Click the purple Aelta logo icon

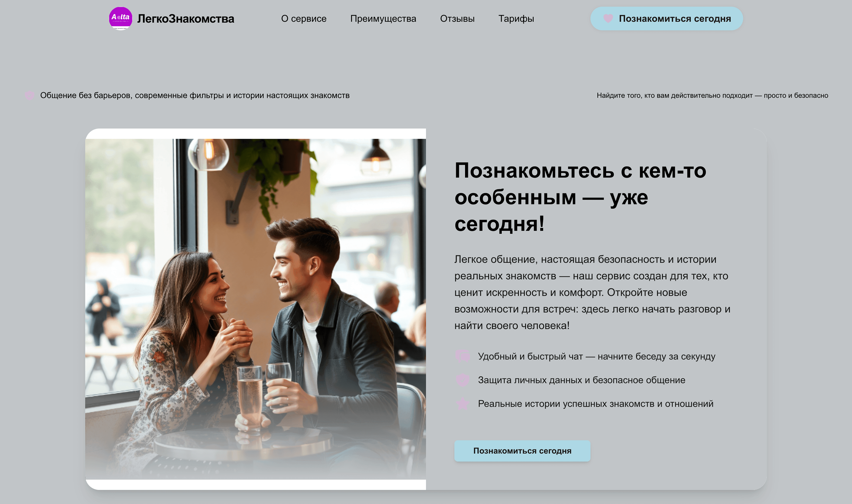pos(120,18)
